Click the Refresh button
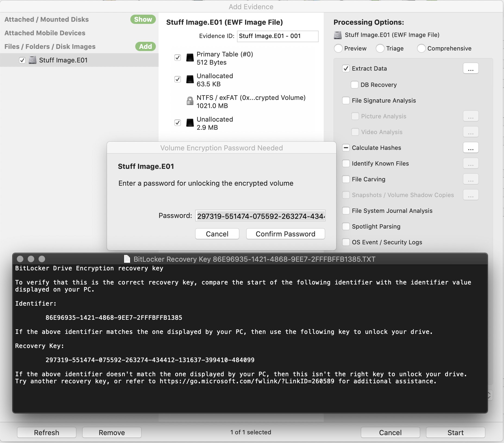This screenshot has width=504, height=443. click(47, 432)
